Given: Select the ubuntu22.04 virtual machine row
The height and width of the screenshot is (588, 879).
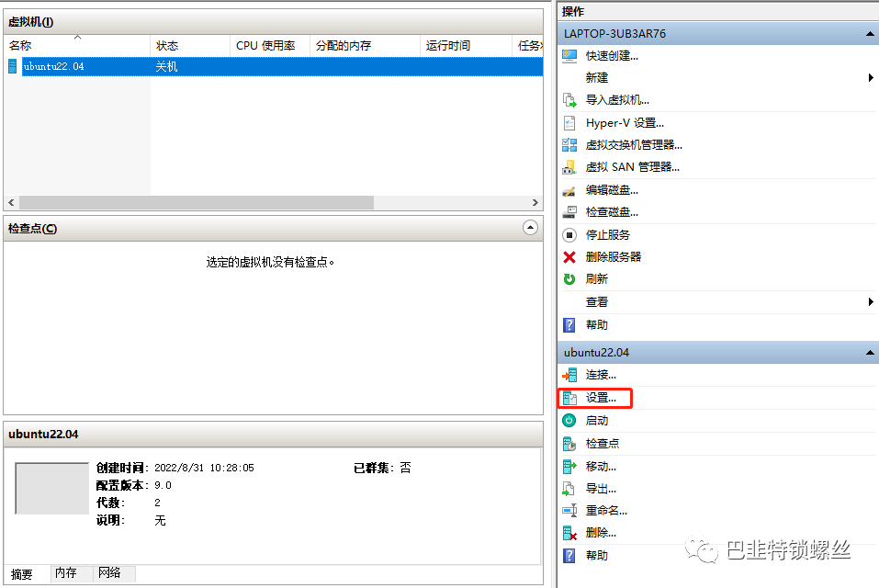Looking at the screenshot, I should tap(83, 65).
